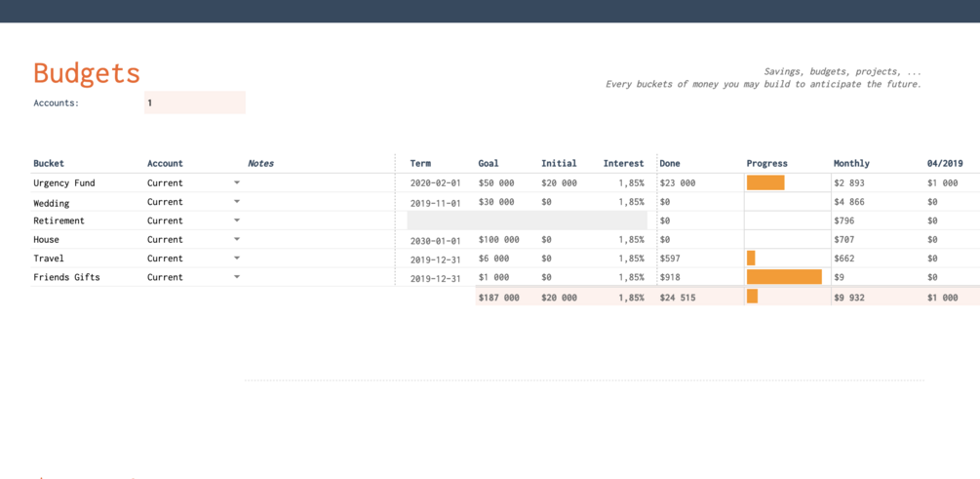Select the Travel monthly amount $662
The height and width of the screenshot is (479, 980).
(843, 259)
